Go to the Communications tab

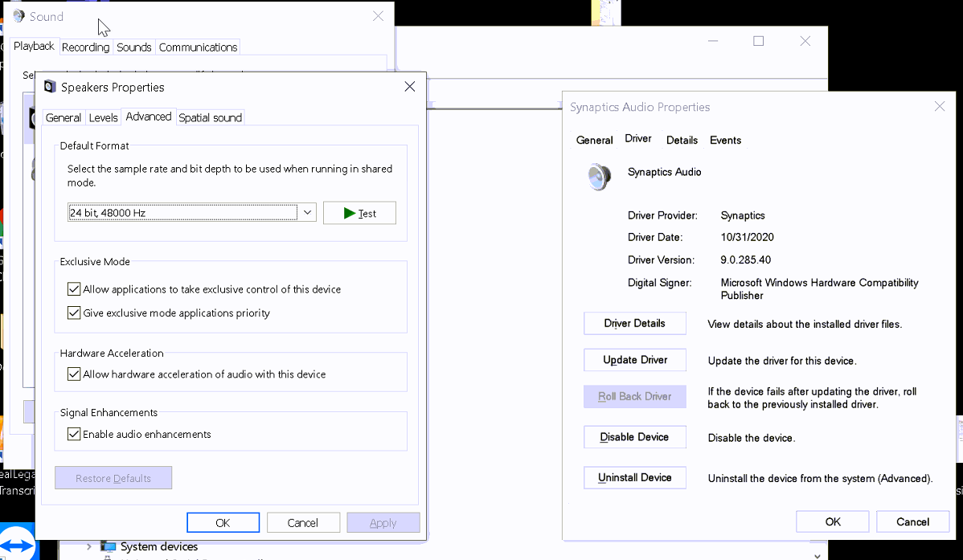(x=198, y=47)
